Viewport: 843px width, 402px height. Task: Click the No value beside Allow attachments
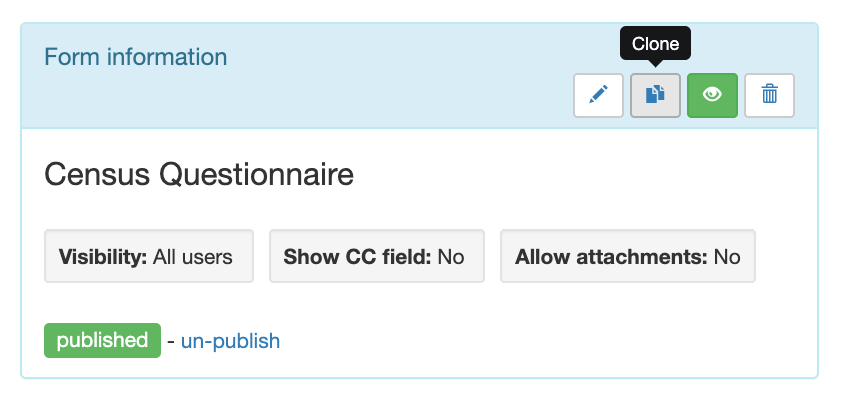coord(727,256)
